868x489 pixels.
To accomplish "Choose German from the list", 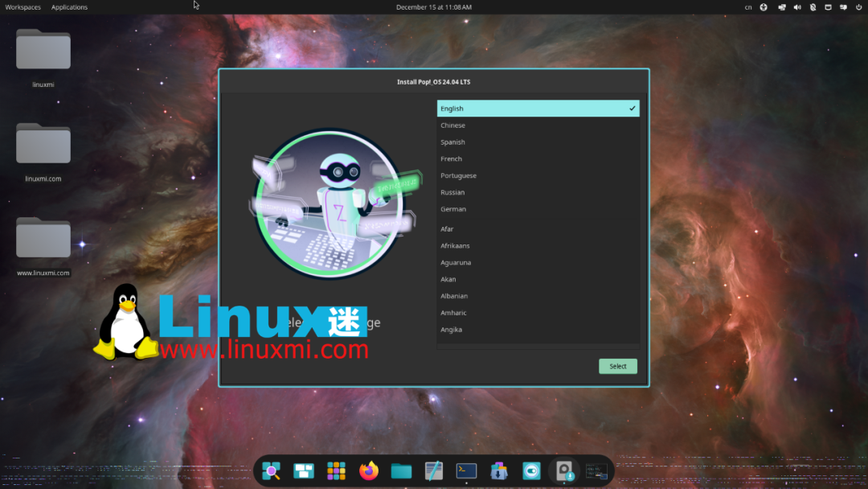I will point(538,209).
